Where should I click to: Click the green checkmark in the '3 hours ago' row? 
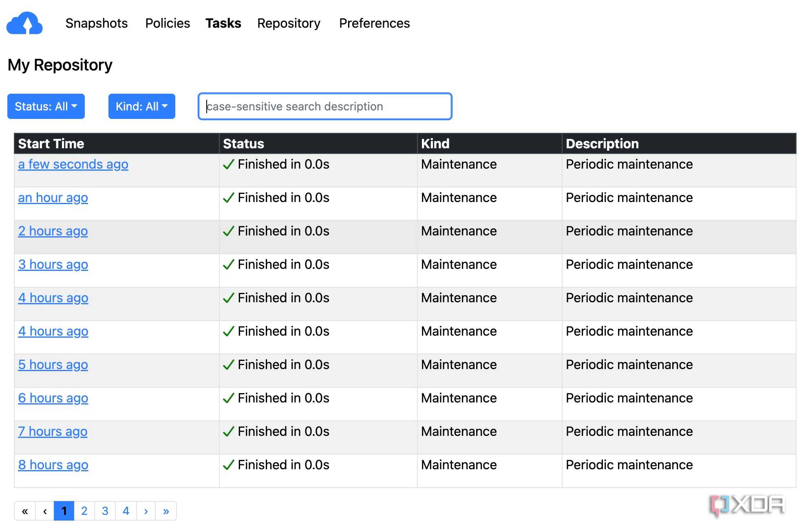tap(228, 265)
